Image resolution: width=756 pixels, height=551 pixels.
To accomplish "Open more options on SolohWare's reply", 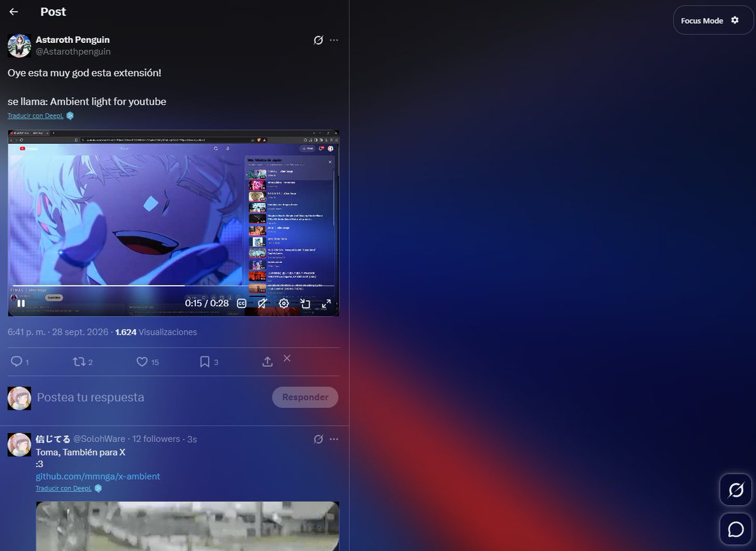I will (334, 439).
